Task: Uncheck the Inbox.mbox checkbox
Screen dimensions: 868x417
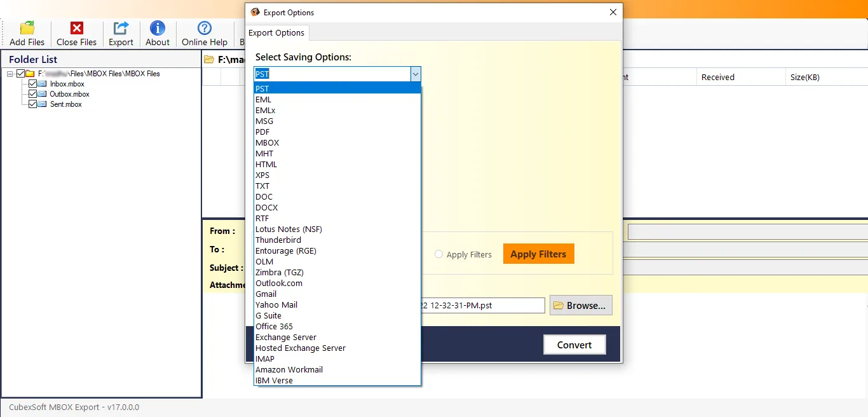Action: tap(33, 84)
